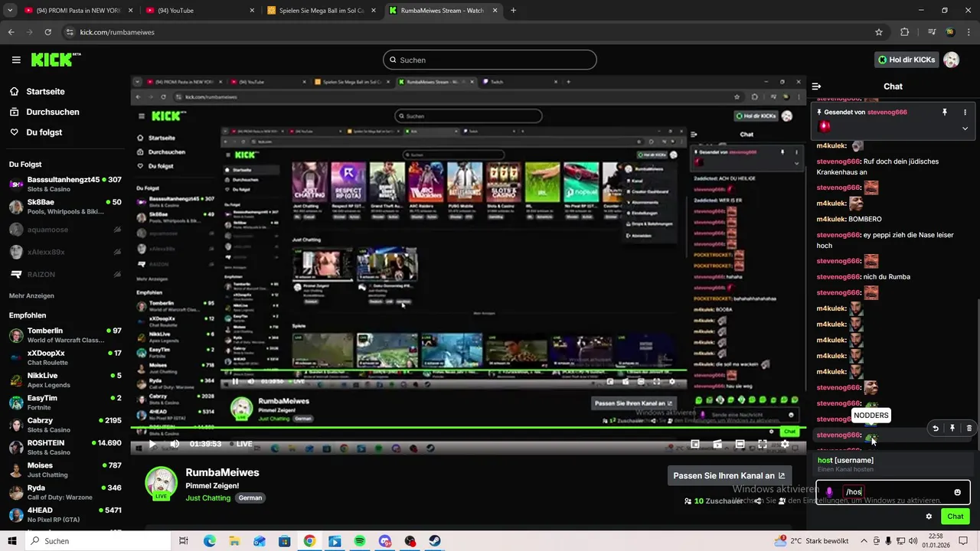Pin the hovered chat message

pyautogui.click(x=952, y=429)
